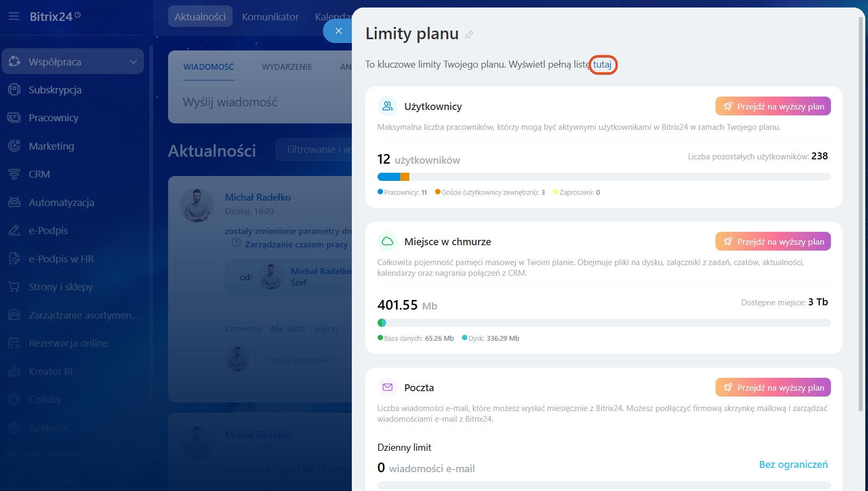Click the avatar beside the comment field
Screen dimensions: 868x491
pyautogui.click(x=237, y=359)
